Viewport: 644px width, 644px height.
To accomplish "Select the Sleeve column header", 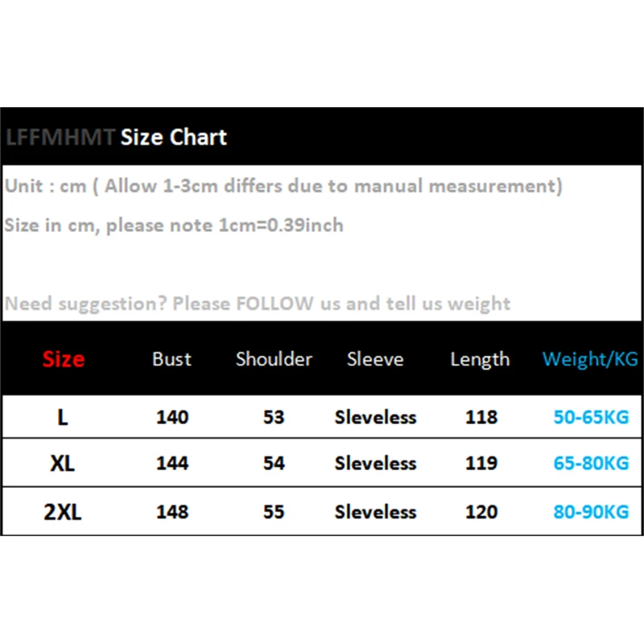I will point(375,359).
